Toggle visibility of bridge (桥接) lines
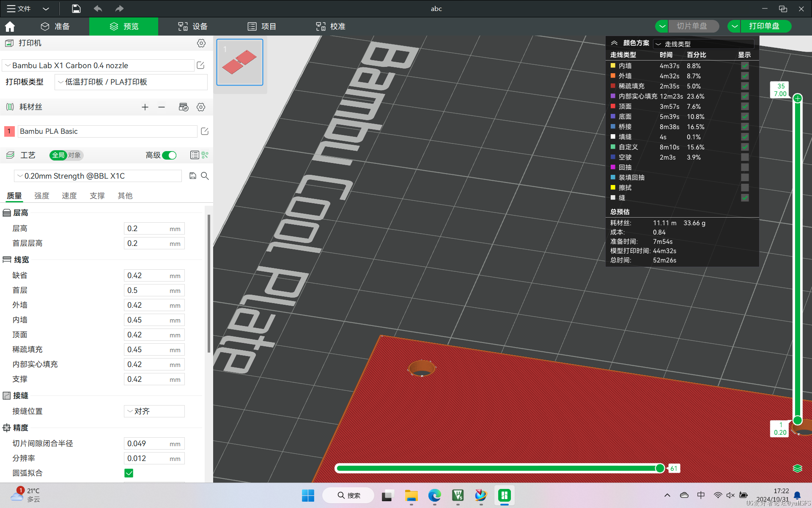The image size is (812, 508). pyautogui.click(x=745, y=127)
